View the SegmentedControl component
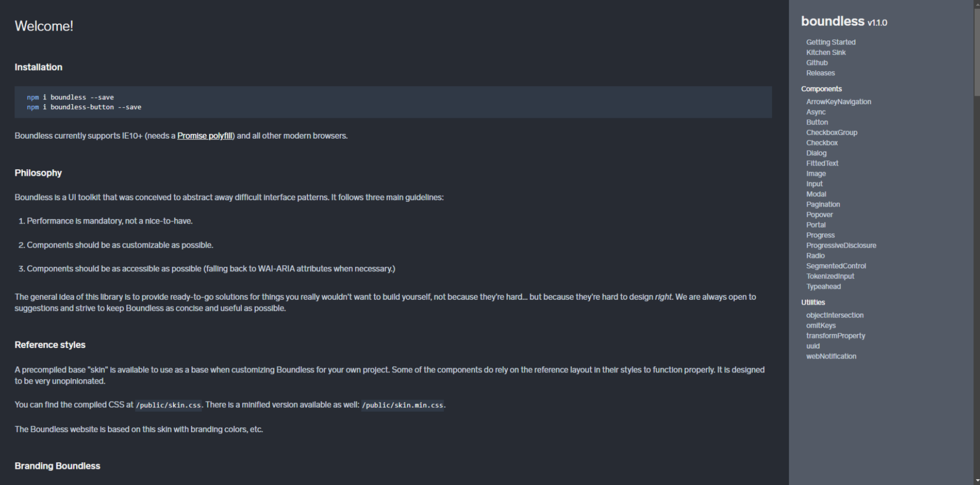Image resolution: width=980 pixels, height=485 pixels. (x=836, y=266)
